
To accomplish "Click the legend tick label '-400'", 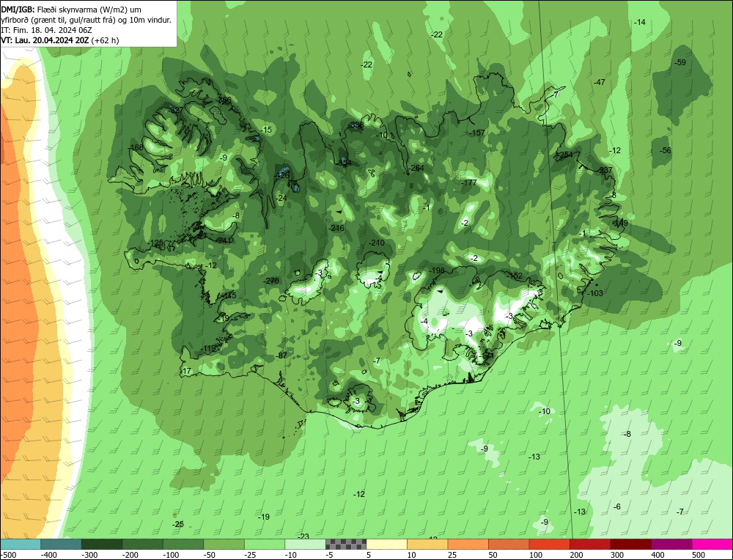I will 49,555.
